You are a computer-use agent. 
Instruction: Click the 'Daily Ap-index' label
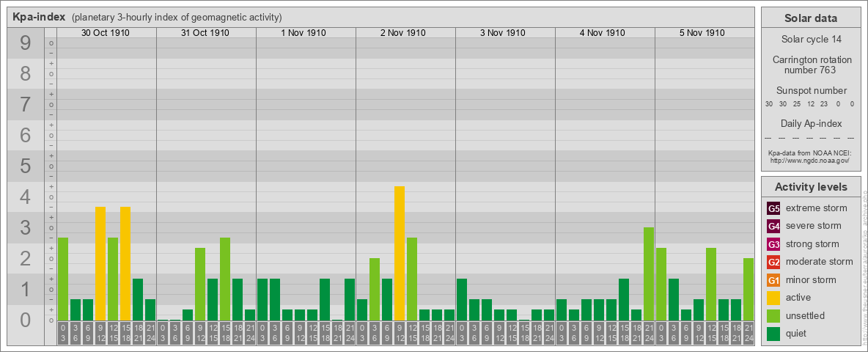(811, 123)
